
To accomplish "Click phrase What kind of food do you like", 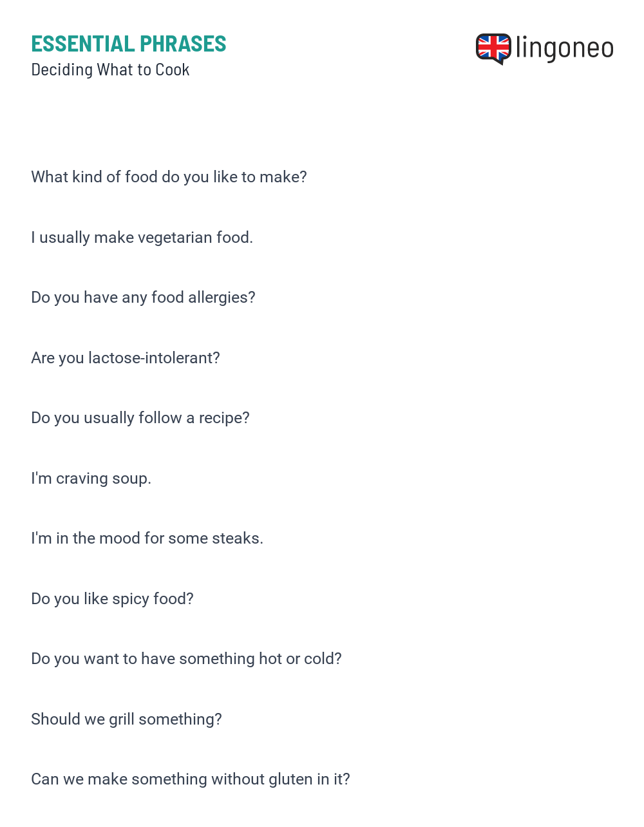I will [x=169, y=177].
